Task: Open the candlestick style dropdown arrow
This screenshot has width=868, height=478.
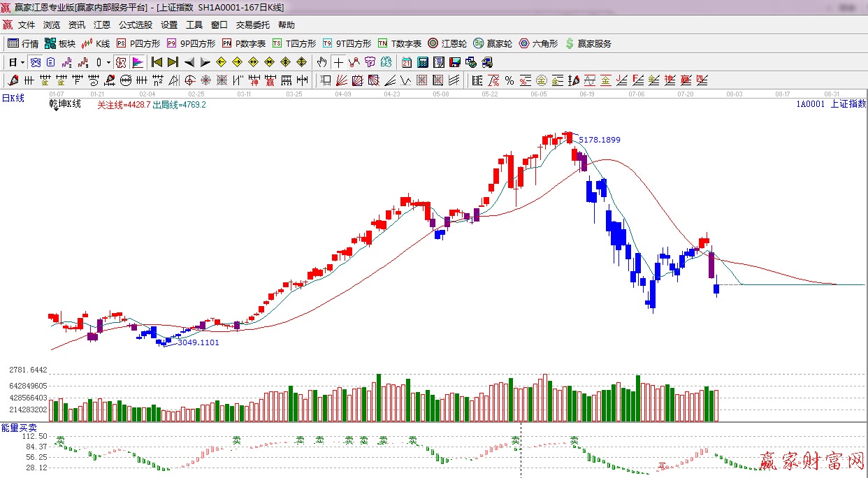Action: [x=108, y=62]
